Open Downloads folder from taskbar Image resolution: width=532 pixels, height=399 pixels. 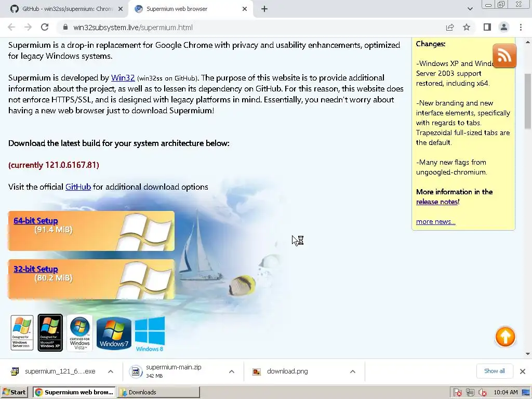[158, 392]
